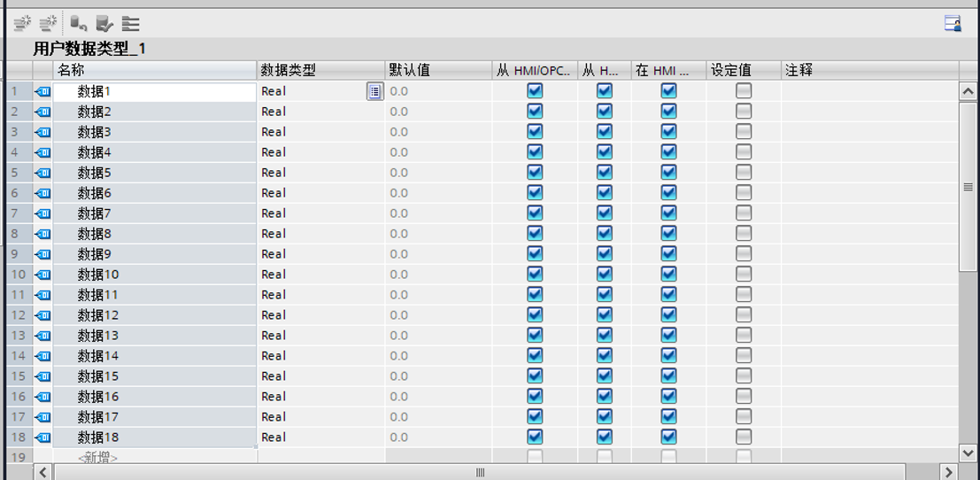This screenshot has width=980, height=480.
Task: Click the horizontal scrollbar thumb
Action: [x=479, y=472]
